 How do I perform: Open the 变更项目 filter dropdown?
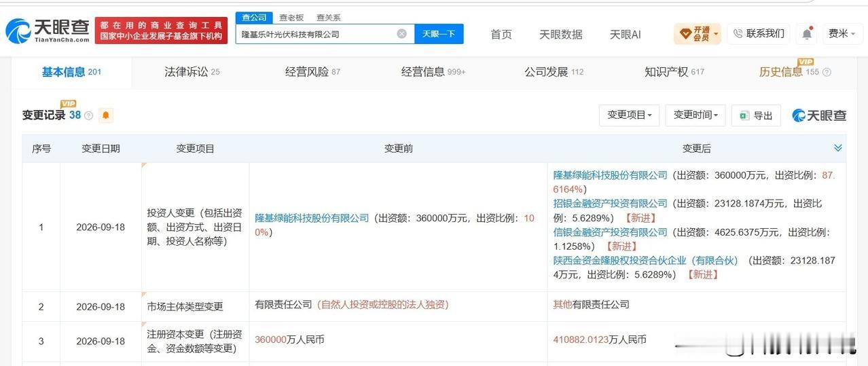pyautogui.click(x=630, y=115)
